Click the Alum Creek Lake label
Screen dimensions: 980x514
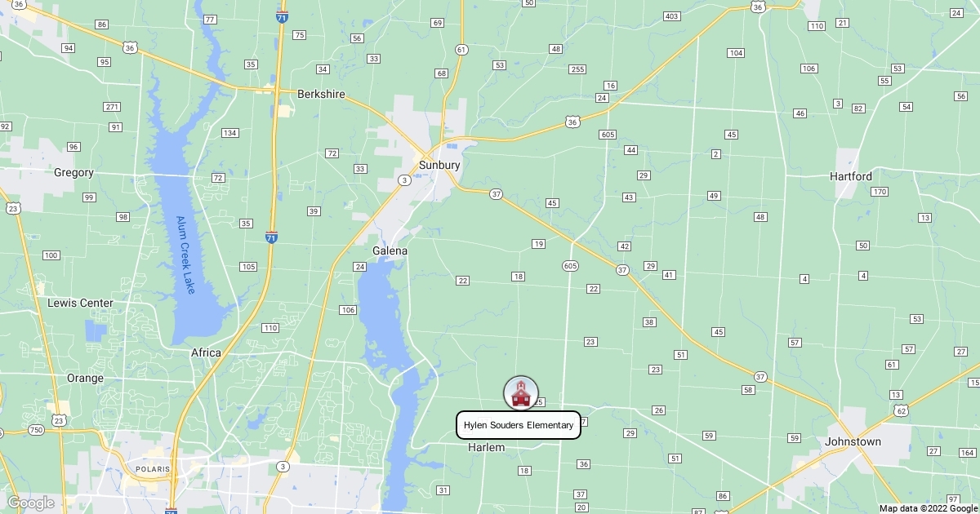[186, 255]
